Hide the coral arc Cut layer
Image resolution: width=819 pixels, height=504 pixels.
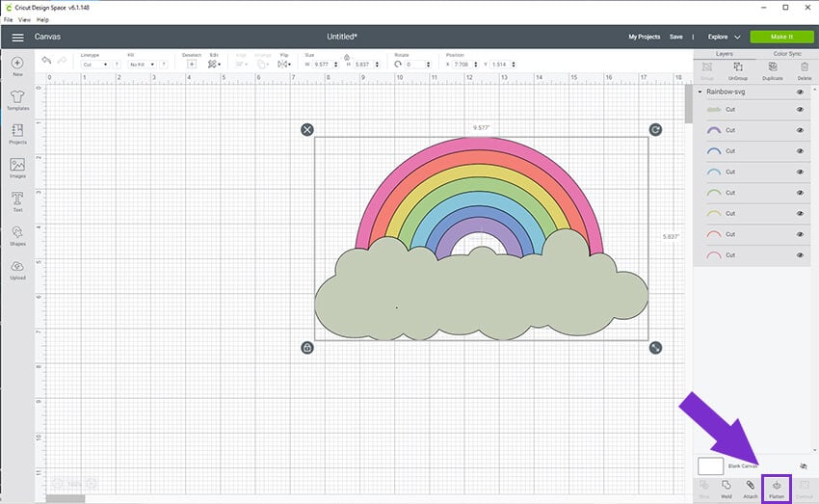coord(800,234)
